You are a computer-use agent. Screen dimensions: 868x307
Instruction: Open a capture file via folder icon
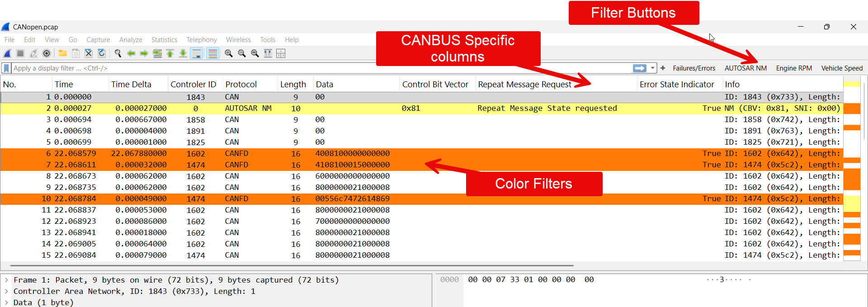coord(63,53)
